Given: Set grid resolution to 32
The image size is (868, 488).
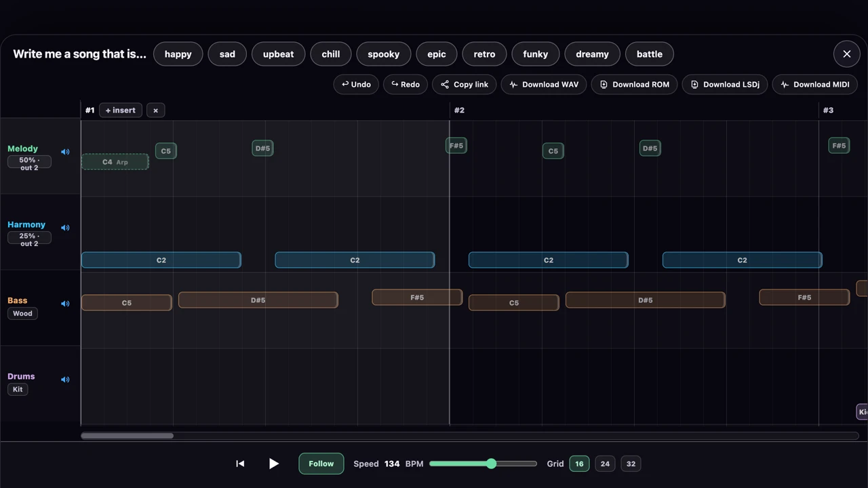Looking at the screenshot, I should tap(631, 464).
